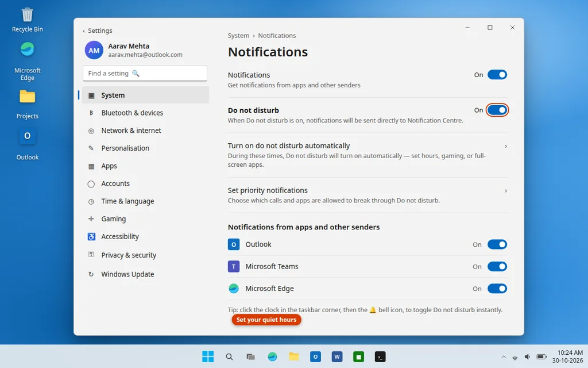Click Wi-Fi icon in system tray
588x368 pixels.
point(515,358)
